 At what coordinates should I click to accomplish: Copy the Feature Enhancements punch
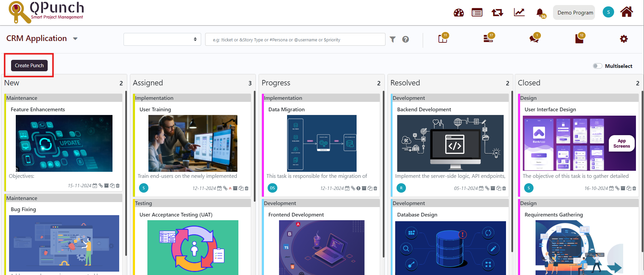[x=112, y=186]
